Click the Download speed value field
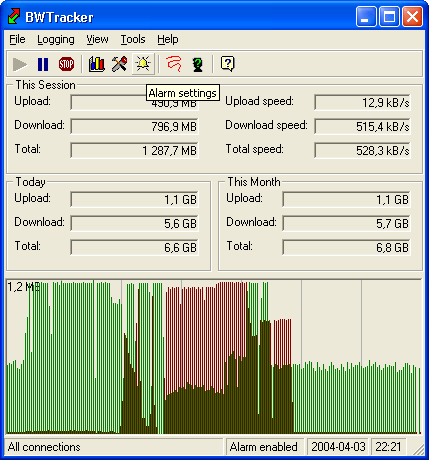 pyautogui.click(x=362, y=126)
